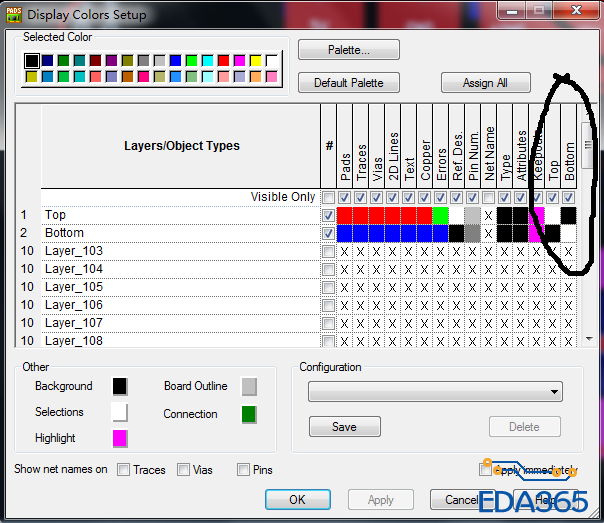Change the Selections color swatch

point(120,412)
